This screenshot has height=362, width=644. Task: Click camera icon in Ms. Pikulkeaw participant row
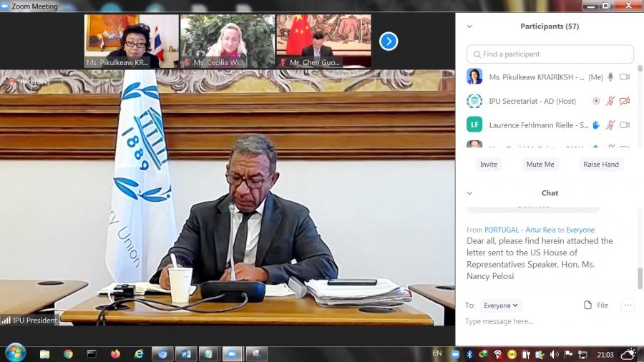(625, 77)
